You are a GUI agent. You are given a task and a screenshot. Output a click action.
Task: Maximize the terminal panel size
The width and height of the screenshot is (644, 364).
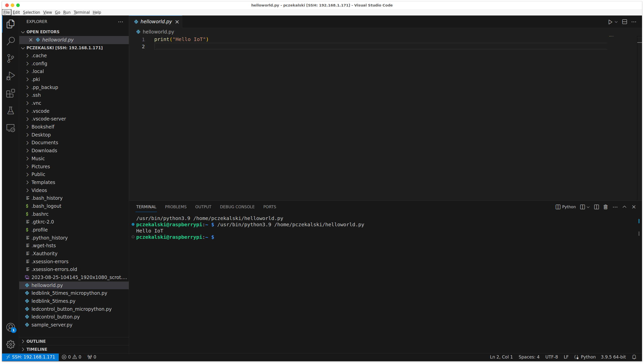[x=624, y=207]
